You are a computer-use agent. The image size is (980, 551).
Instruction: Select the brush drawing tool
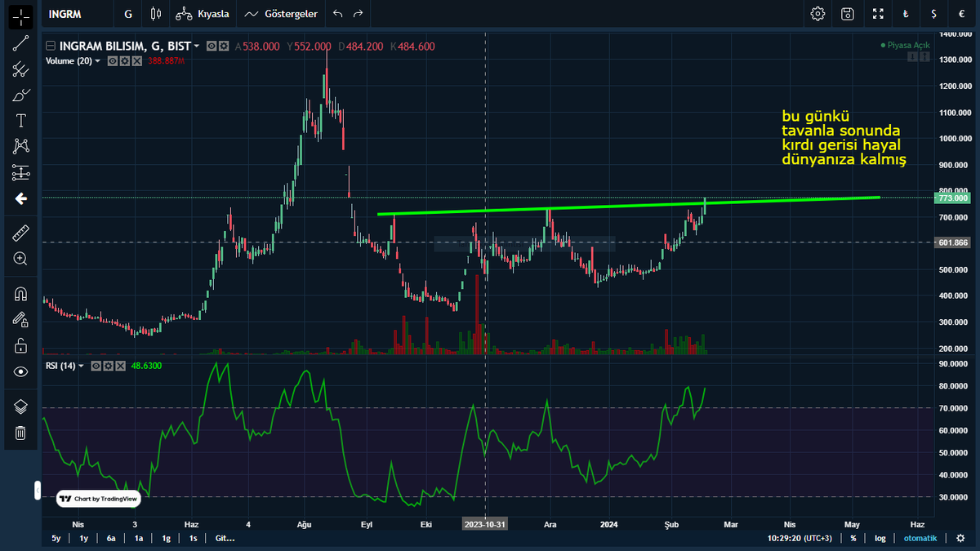click(21, 95)
